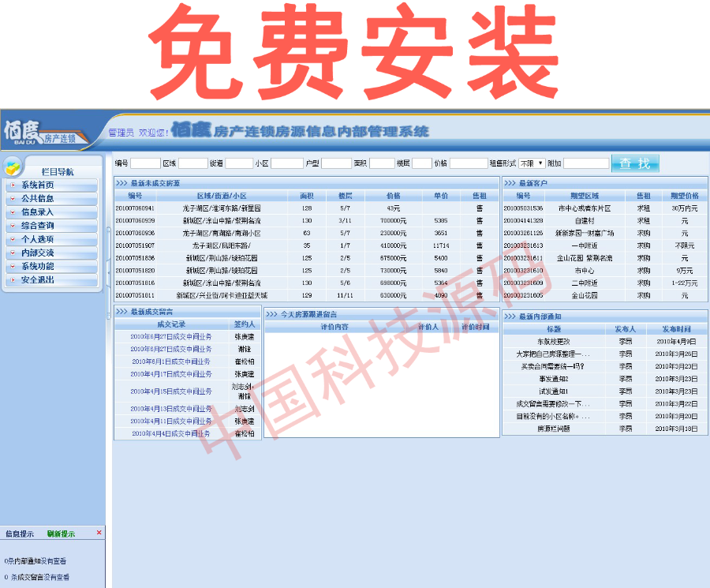Click the 查找 search button
The image size is (710, 588).
click(x=636, y=163)
